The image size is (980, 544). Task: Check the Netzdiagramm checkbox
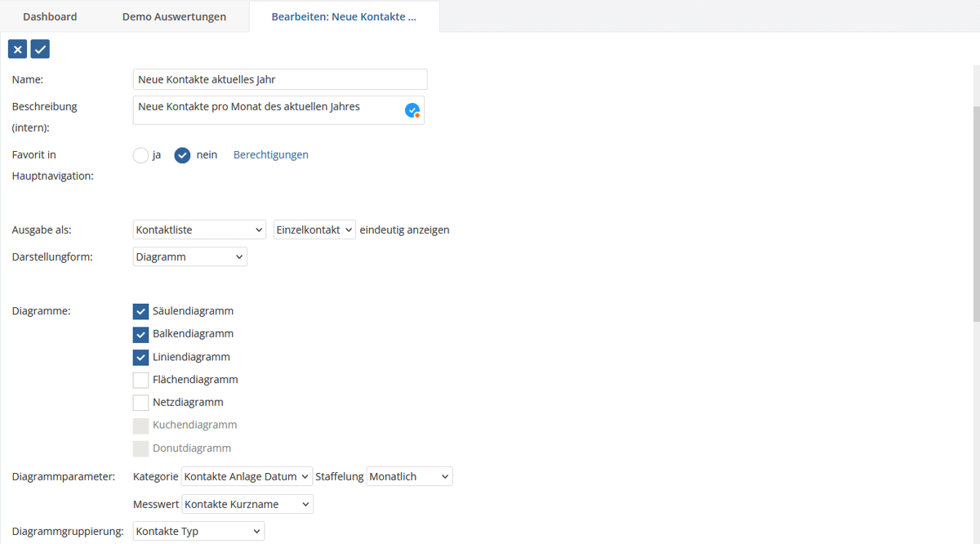pos(140,403)
